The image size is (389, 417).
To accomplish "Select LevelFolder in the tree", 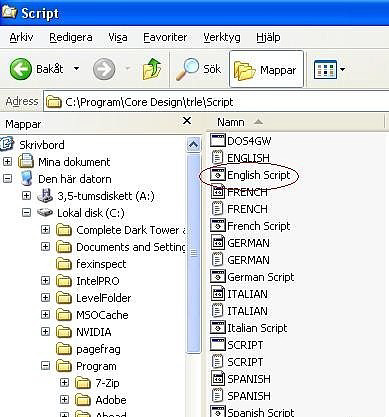I will (x=104, y=298).
